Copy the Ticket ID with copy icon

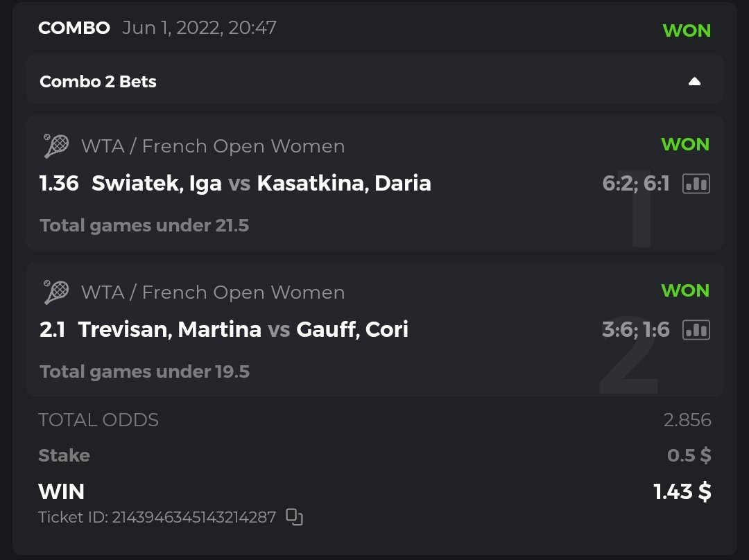(295, 517)
